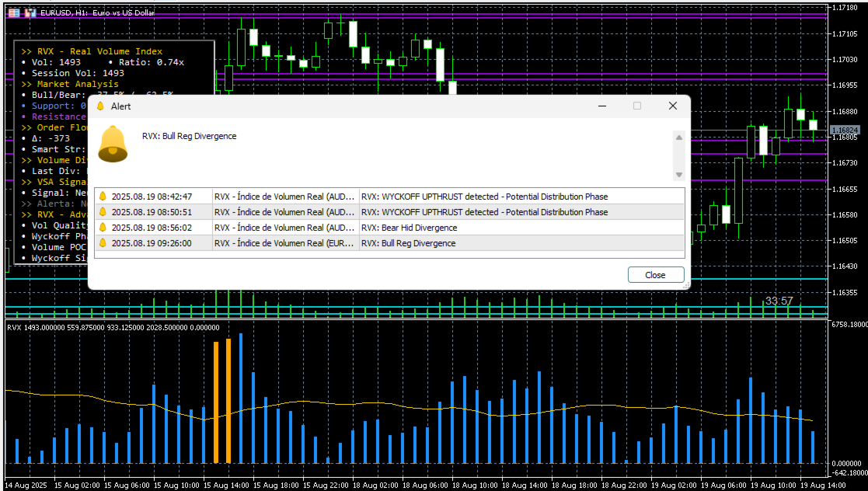This screenshot has height=491, width=868.
Task: Select the alert timestamp 2025.08.19 08:50:51
Action: point(152,212)
